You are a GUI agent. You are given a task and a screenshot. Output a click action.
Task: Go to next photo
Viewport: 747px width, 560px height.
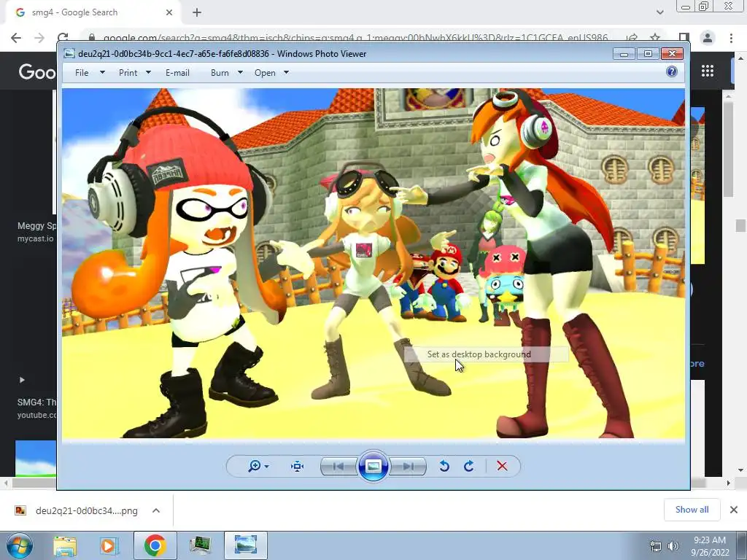click(x=408, y=466)
